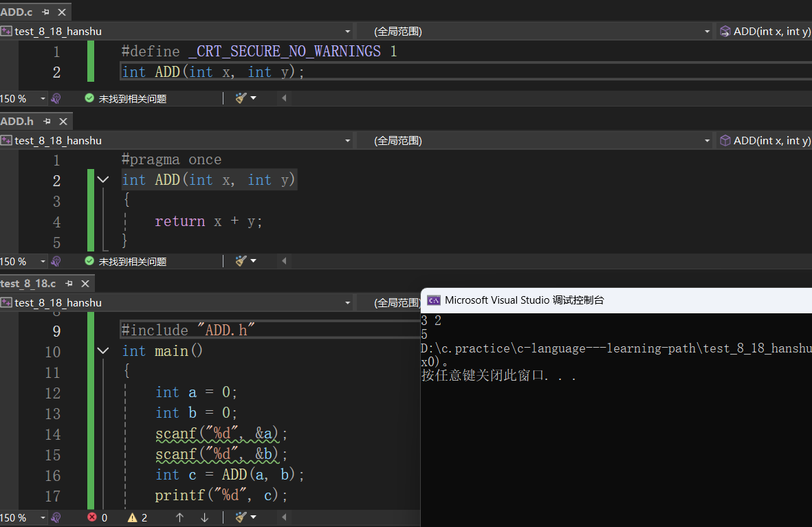Close the test_8_18.c tab
The image size is (812, 527).
85,284
